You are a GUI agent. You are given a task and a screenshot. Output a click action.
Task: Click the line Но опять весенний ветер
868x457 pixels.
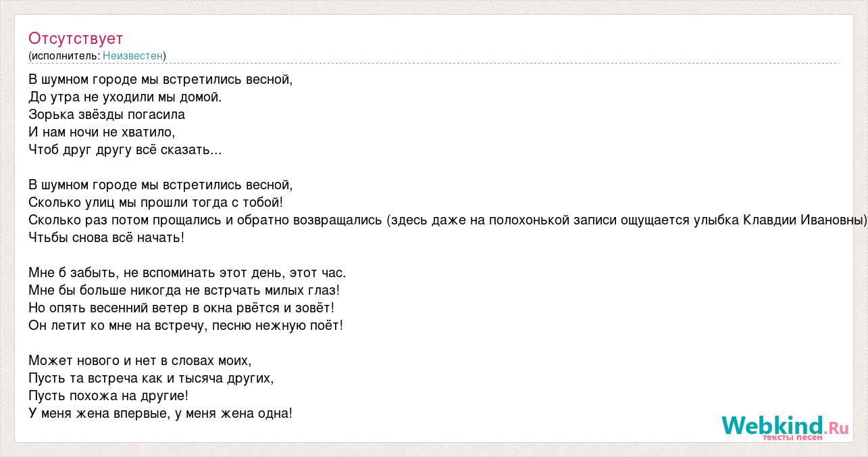click(182, 308)
